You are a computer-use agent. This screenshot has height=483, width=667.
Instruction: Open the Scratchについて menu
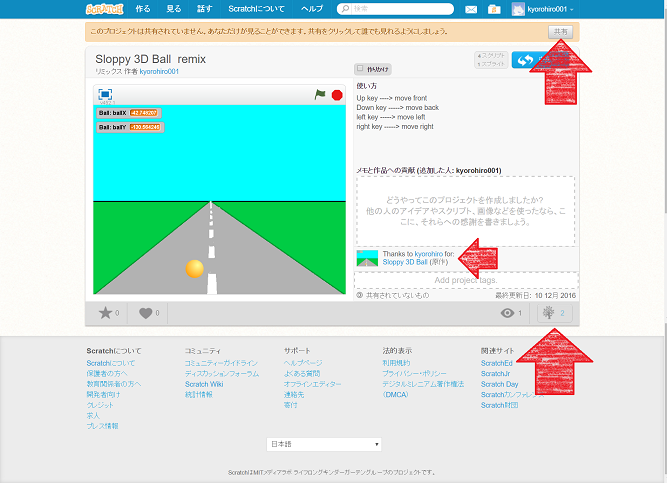click(x=256, y=9)
